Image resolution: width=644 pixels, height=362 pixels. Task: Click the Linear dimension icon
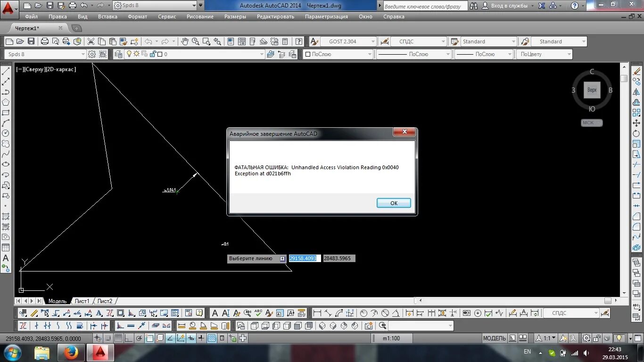(317, 313)
